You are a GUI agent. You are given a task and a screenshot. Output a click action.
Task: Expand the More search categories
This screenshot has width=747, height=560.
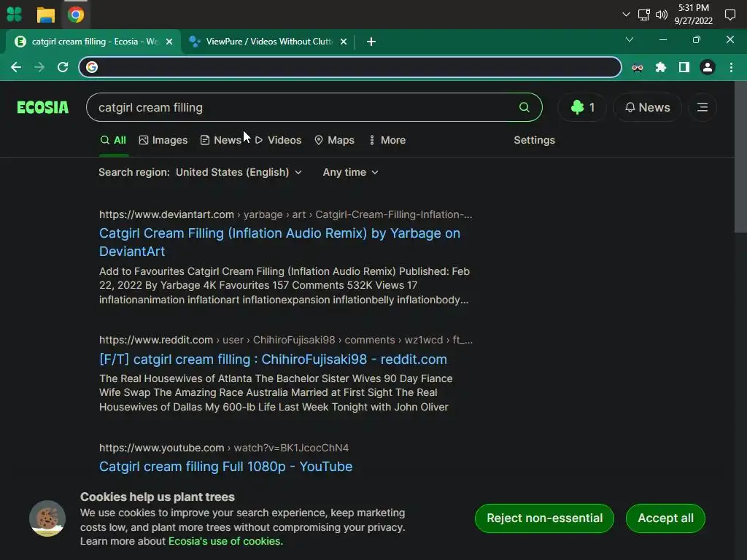[387, 140]
